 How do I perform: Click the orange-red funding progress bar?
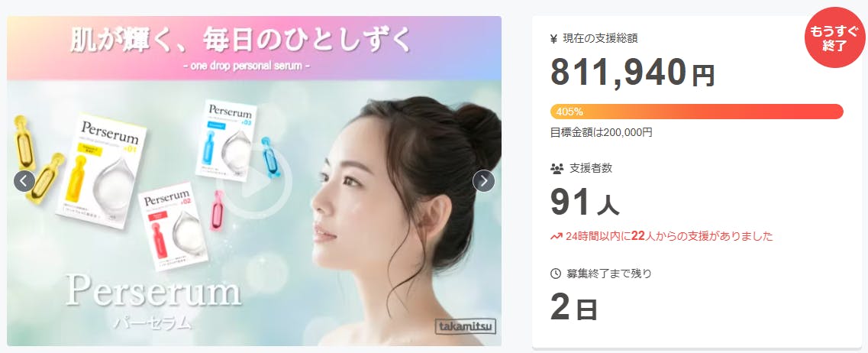tap(696, 112)
